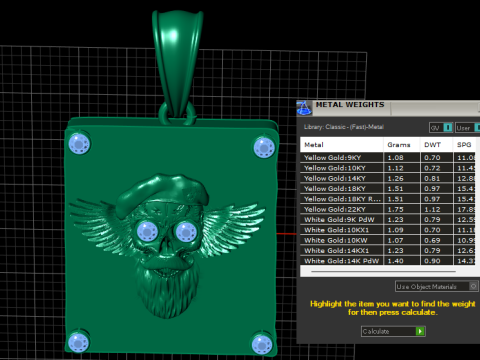Click the Use Object Materials indicator icon
Viewport: 480px width, 360px height.
click(x=473, y=286)
